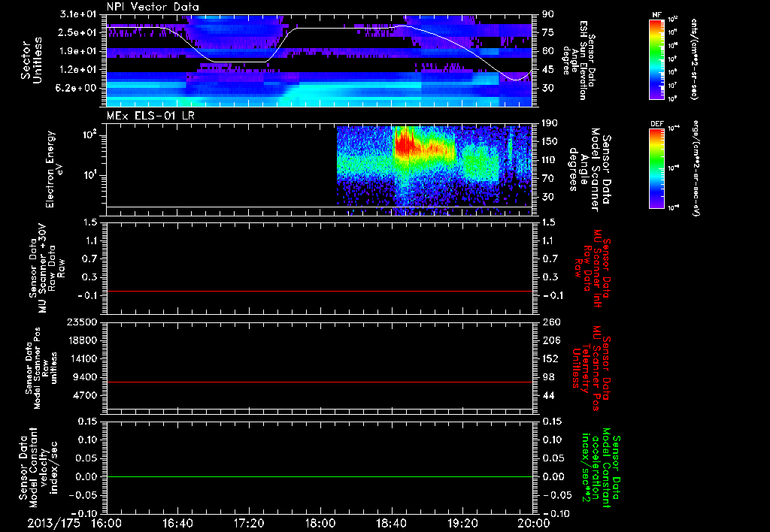Viewport: 770px width, 532px height.
Task: Click the "6.2e+00" sector tick label
Action: (x=78, y=88)
